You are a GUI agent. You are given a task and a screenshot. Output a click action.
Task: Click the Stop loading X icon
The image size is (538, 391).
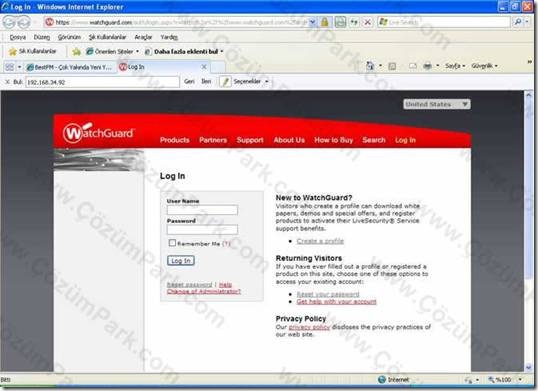pyautogui.click(x=367, y=22)
